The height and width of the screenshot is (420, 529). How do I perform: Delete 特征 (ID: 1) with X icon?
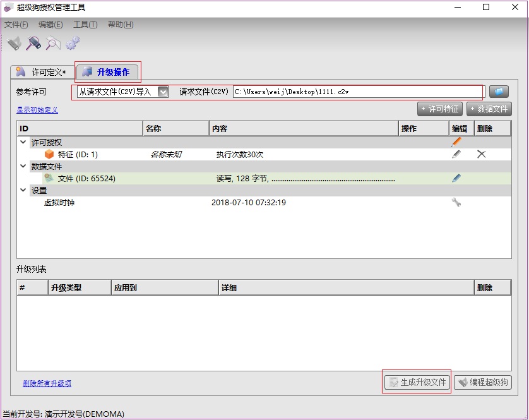click(x=481, y=154)
